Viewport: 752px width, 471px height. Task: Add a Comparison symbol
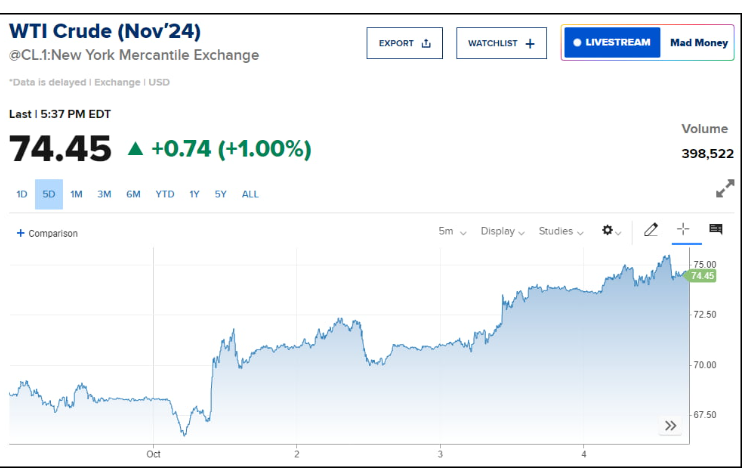[x=48, y=233]
